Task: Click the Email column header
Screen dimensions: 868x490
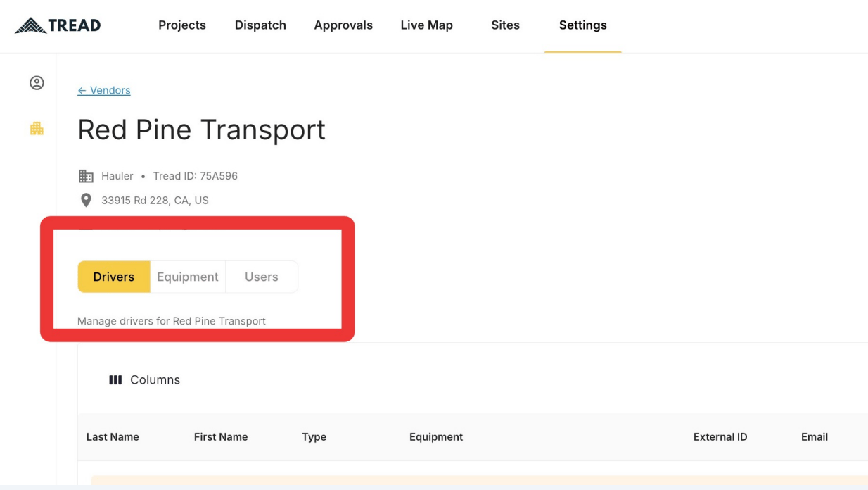Action: click(815, 436)
